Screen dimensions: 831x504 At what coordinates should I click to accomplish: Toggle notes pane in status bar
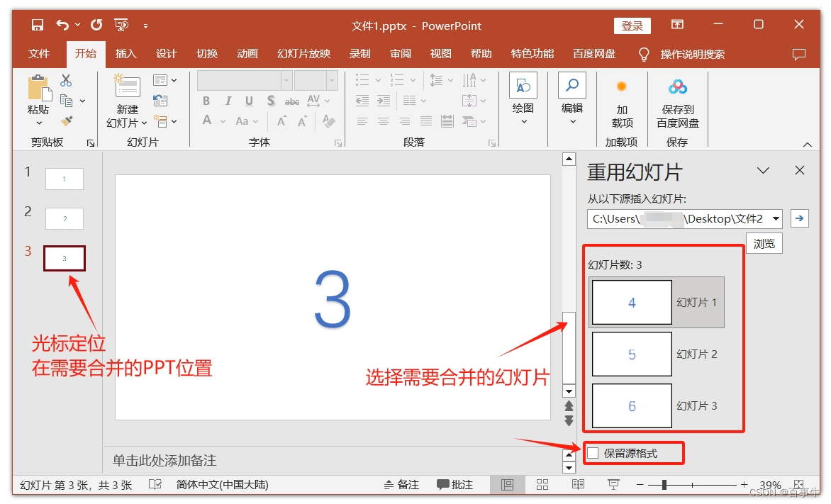click(402, 484)
